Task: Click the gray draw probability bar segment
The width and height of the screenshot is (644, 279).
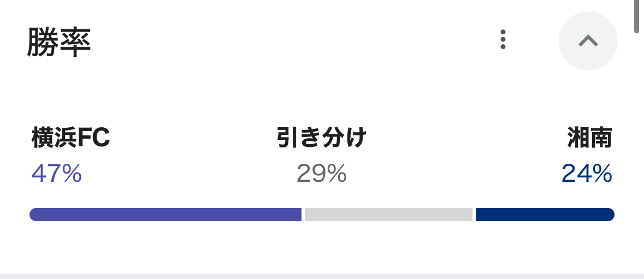Action: coord(388,215)
